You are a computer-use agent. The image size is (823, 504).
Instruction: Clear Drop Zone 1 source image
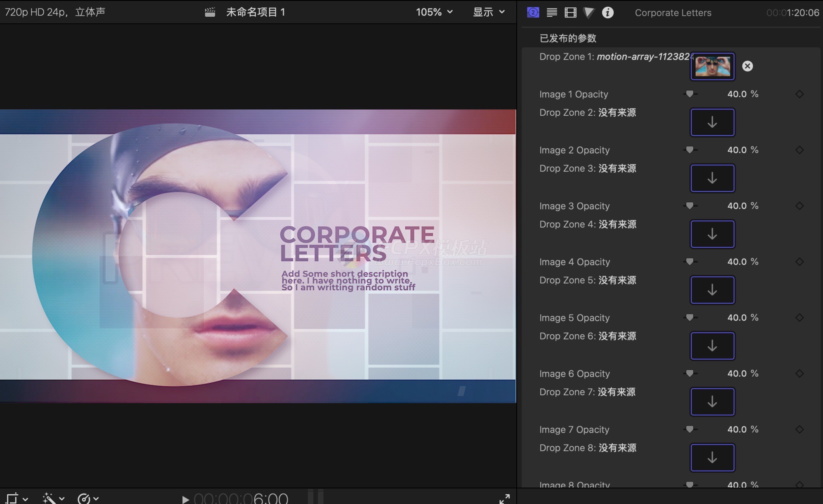click(x=747, y=66)
